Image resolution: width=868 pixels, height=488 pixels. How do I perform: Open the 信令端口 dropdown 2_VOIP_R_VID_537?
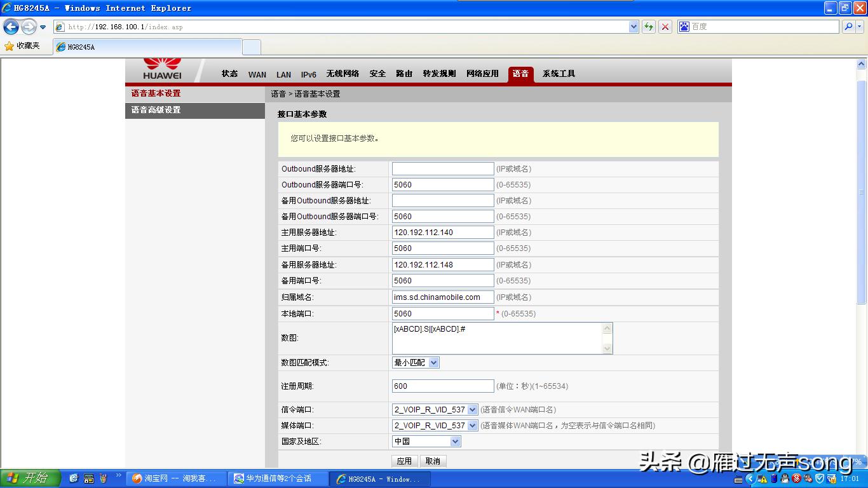click(x=471, y=409)
